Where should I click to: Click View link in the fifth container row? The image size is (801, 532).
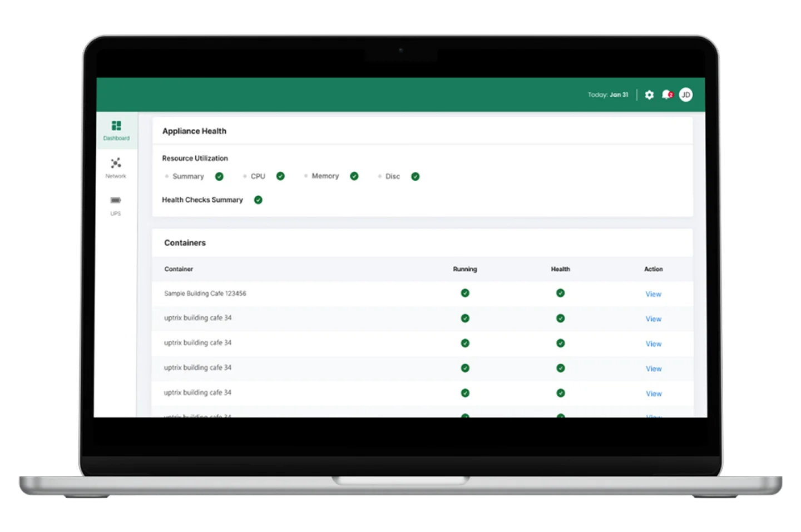pos(654,394)
